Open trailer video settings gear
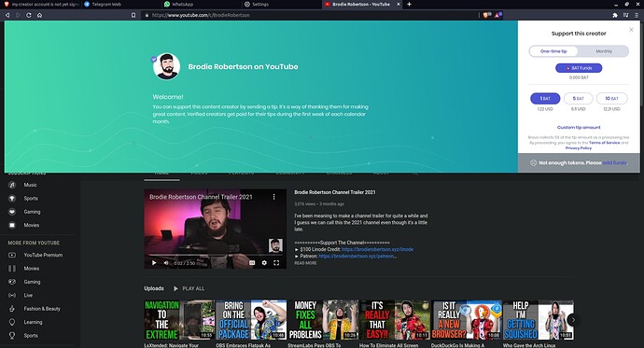The width and height of the screenshot is (644, 348). click(264, 263)
